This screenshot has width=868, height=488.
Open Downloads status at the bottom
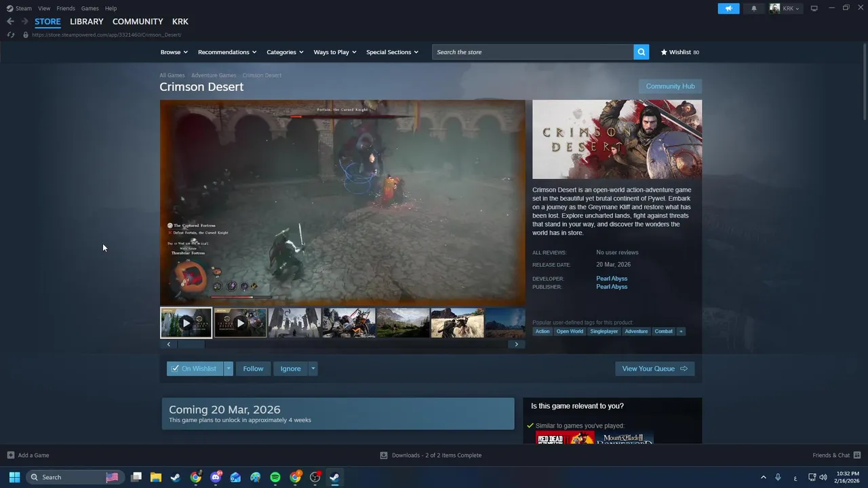point(431,455)
